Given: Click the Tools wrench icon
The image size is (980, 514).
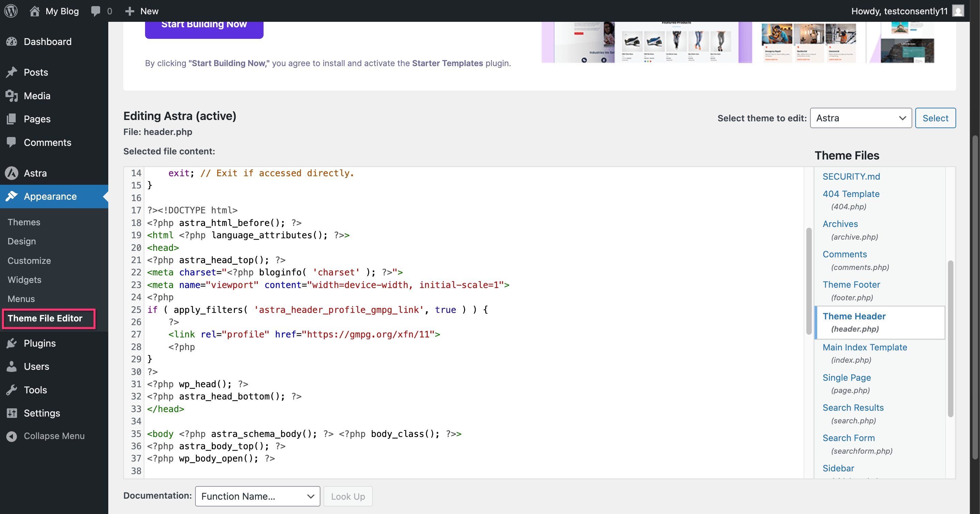Looking at the screenshot, I should [12, 390].
